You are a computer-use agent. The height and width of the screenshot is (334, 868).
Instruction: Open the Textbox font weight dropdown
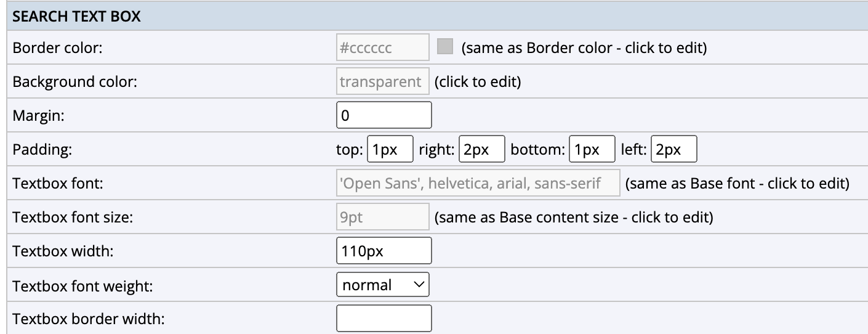(x=382, y=285)
